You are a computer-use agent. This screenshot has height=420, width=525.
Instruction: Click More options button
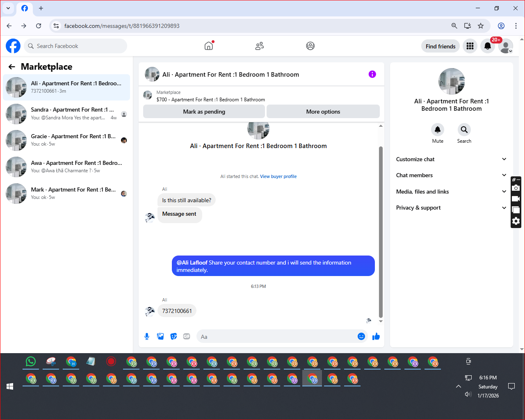[323, 112]
